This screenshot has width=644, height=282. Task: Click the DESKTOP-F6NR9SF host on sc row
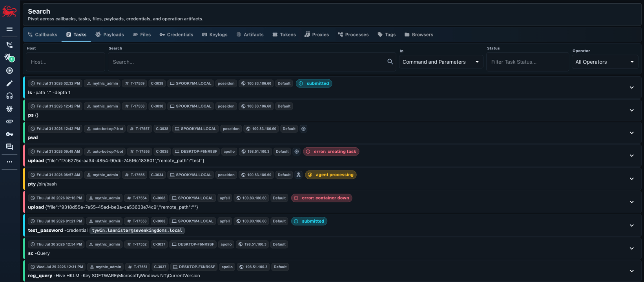pos(192,244)
